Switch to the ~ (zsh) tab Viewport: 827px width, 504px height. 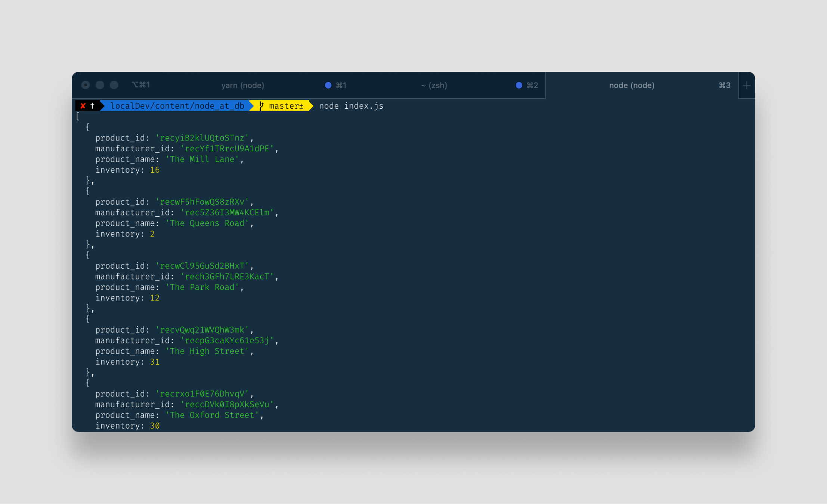coord(434,86)
